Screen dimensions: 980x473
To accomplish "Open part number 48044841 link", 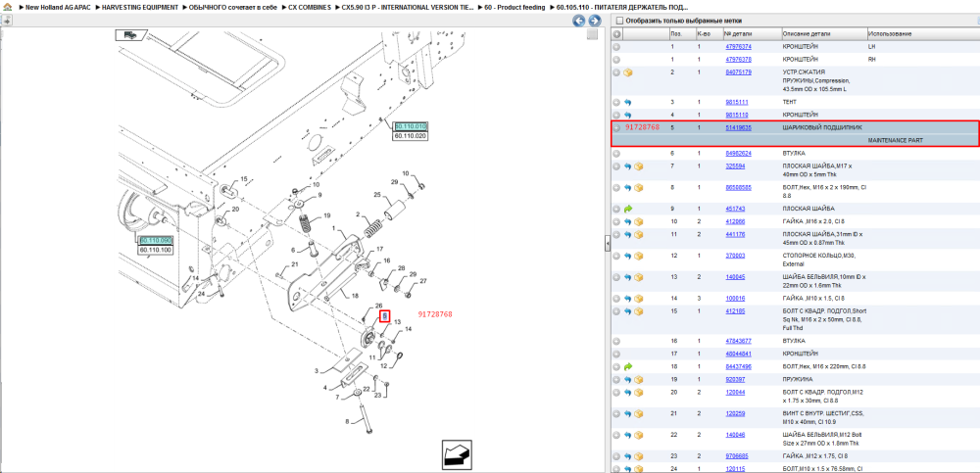I will [738, 354].
